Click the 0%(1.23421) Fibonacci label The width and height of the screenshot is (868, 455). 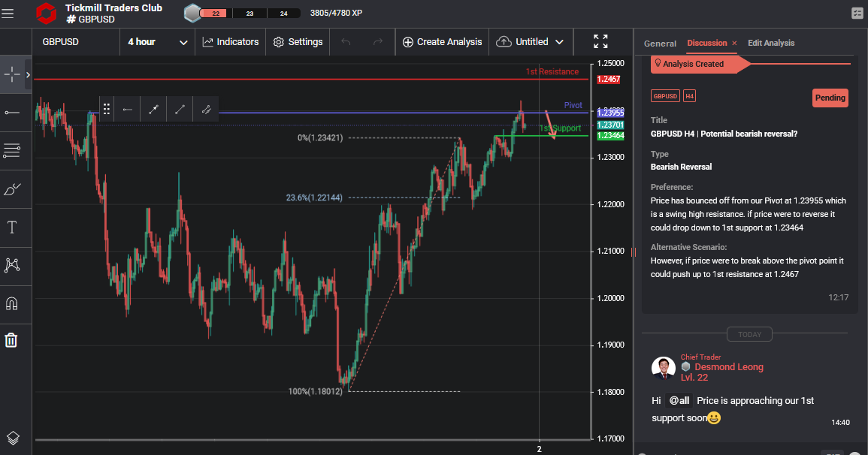320,137
